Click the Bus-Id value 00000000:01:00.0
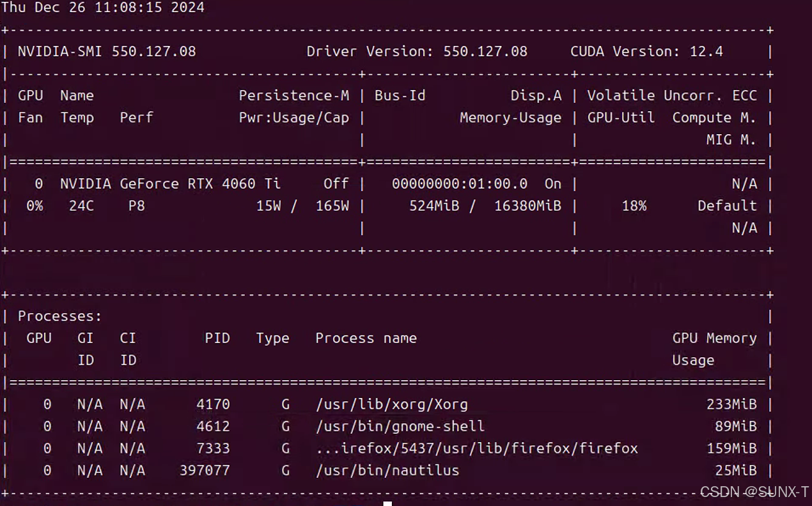812x506 pixels. [460, 184]
